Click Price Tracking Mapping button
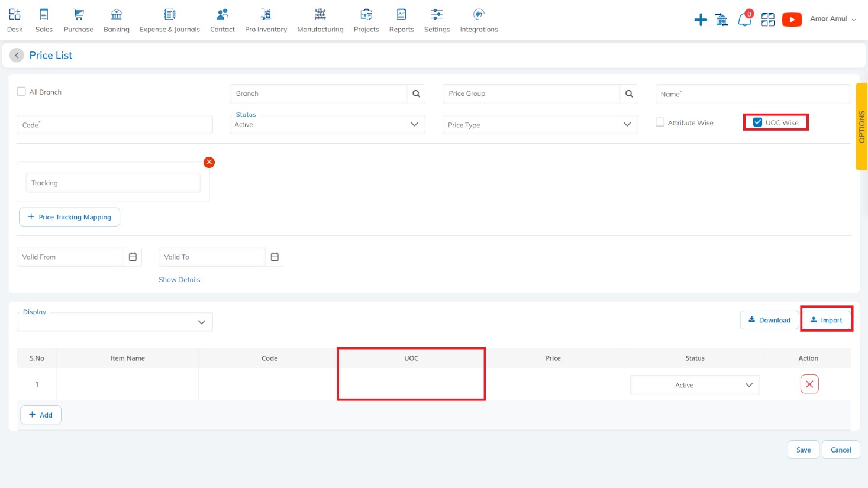 69,217
